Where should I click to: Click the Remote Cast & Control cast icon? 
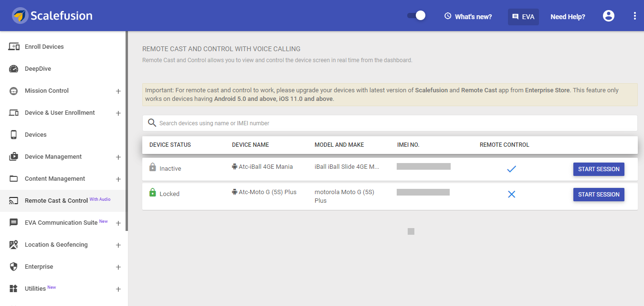14,201
